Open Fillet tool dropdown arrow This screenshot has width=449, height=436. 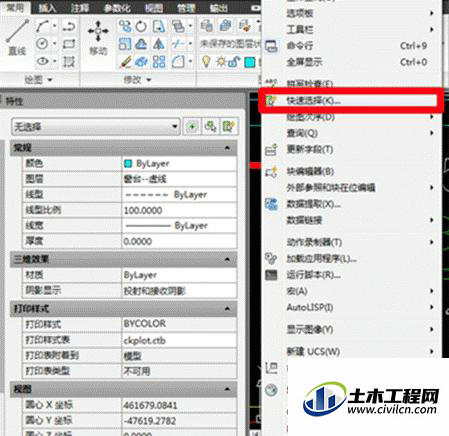[x=190, y=61]
